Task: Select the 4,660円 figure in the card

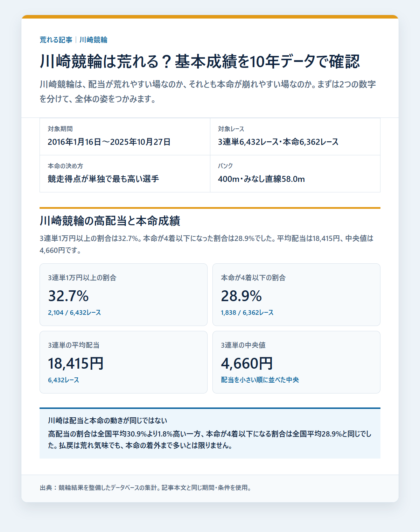Action: pos(247,363)
